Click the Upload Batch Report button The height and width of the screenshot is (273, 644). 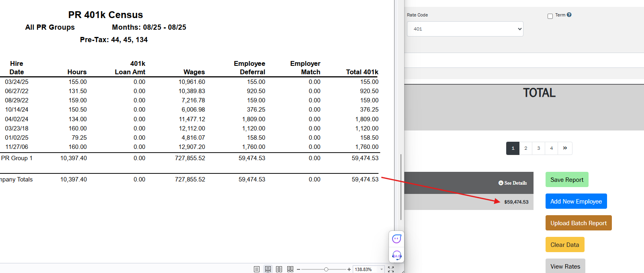tap(579, 223)
